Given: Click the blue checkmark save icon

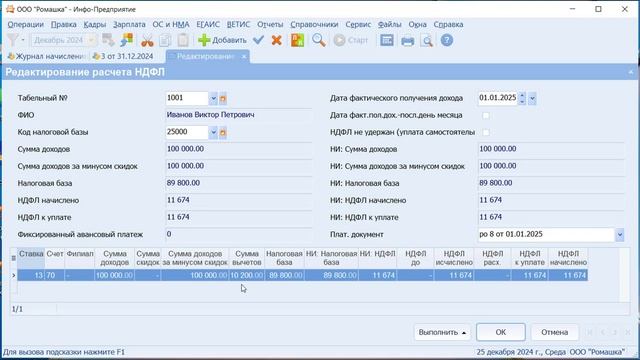Looking at the screenshot, I should [x=258, y=40].
